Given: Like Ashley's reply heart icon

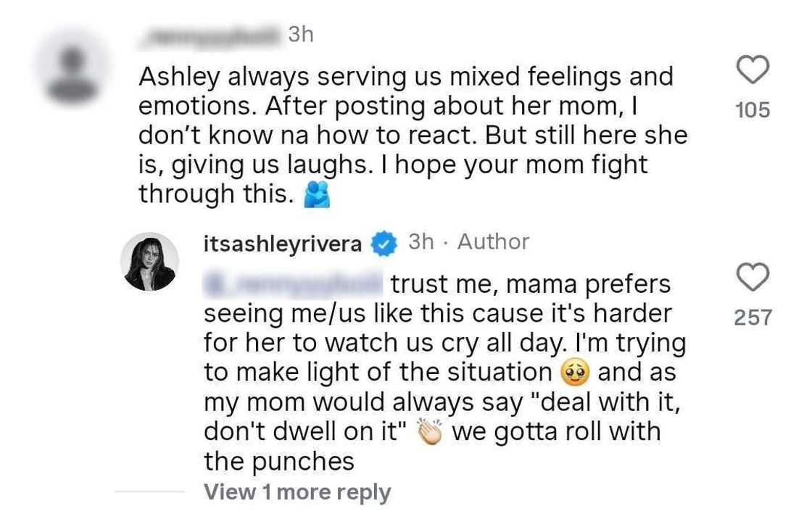Looking at the screenshot, I should coord(754,278).
